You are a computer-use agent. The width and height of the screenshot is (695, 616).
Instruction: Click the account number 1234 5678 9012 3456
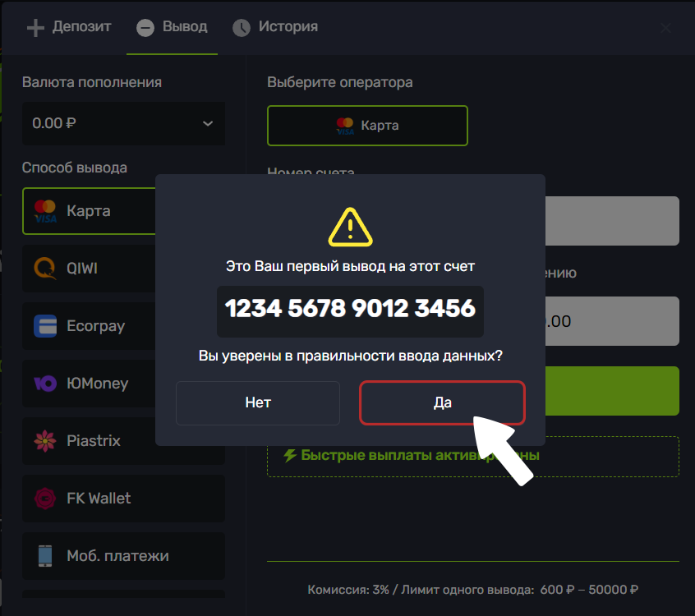click(x=350, y=309)
